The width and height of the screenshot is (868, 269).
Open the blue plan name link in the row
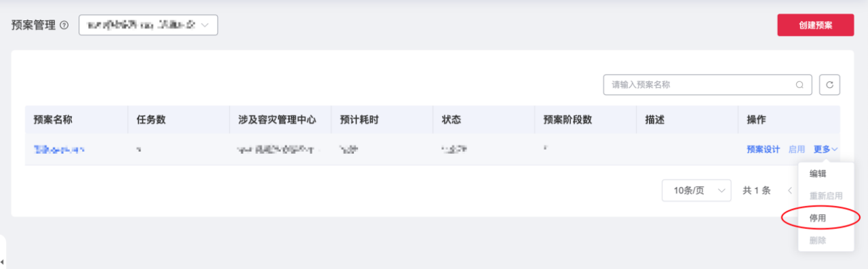coord(59,149)
